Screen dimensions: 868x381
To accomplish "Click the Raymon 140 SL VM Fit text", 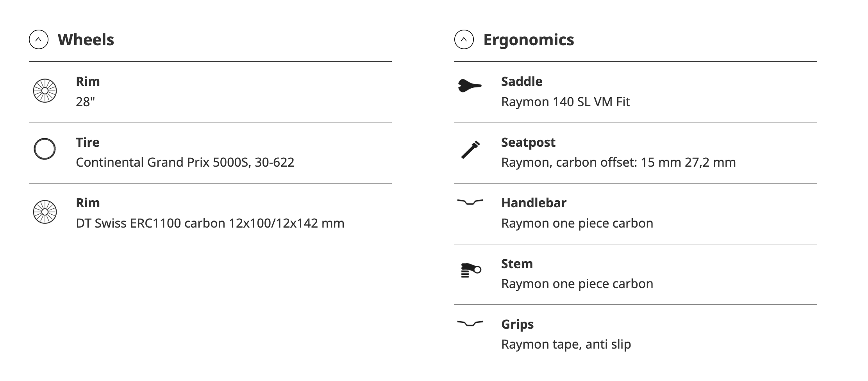I will pos(565,102).
